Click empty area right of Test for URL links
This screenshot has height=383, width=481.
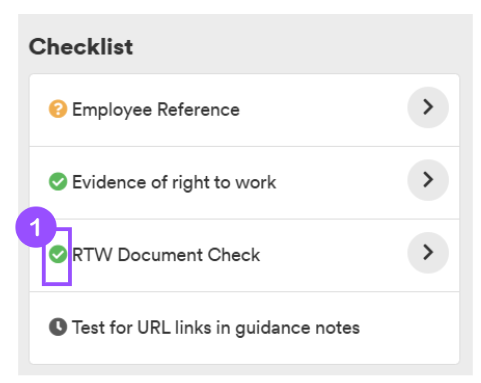tap(408, 328)
